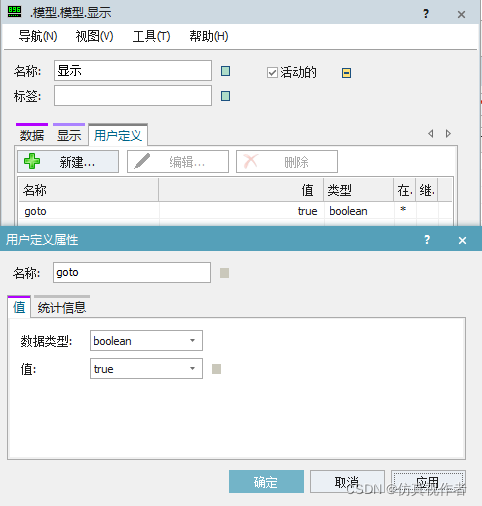Close the 用户定义属性 dialog

[462, 240]
